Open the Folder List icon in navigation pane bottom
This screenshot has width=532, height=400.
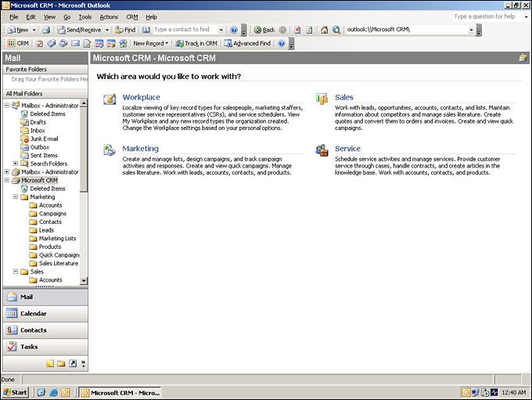pos(61,363)
